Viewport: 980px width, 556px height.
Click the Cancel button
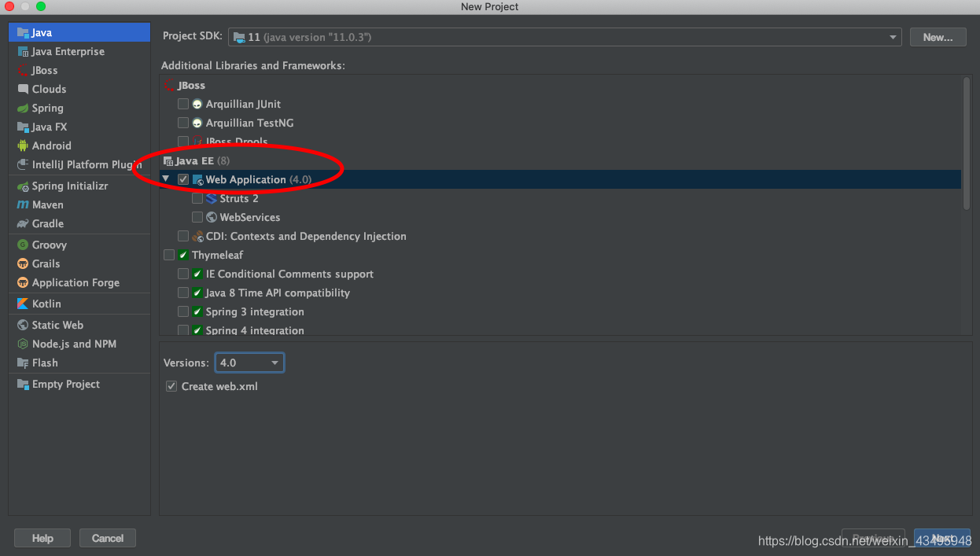point(108,539)
